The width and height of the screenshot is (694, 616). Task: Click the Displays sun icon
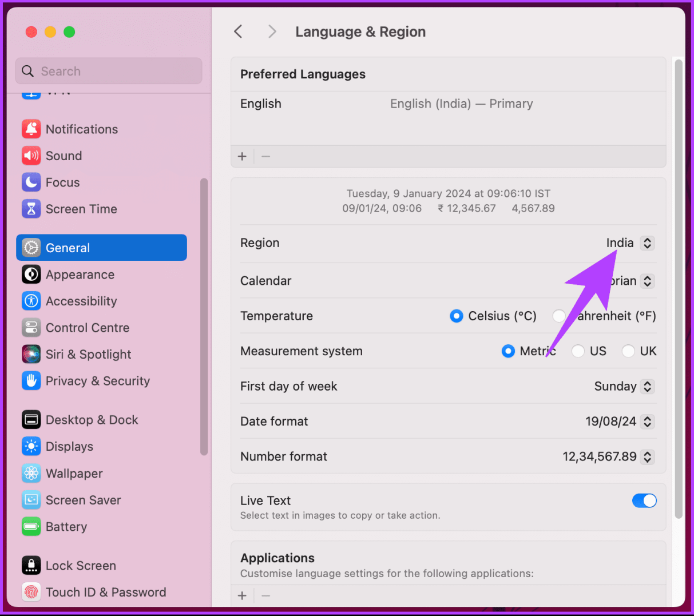pyautogui.click(x=31, y=446)
